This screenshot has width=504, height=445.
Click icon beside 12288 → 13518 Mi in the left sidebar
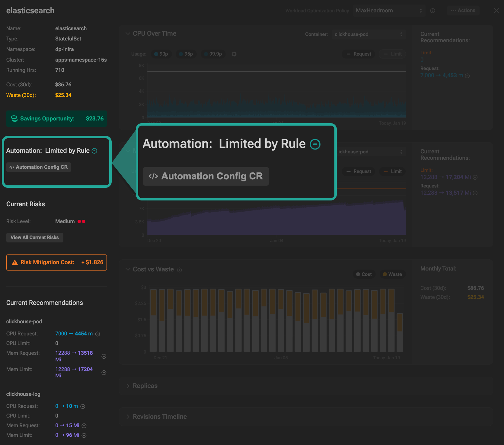[104, 356]
